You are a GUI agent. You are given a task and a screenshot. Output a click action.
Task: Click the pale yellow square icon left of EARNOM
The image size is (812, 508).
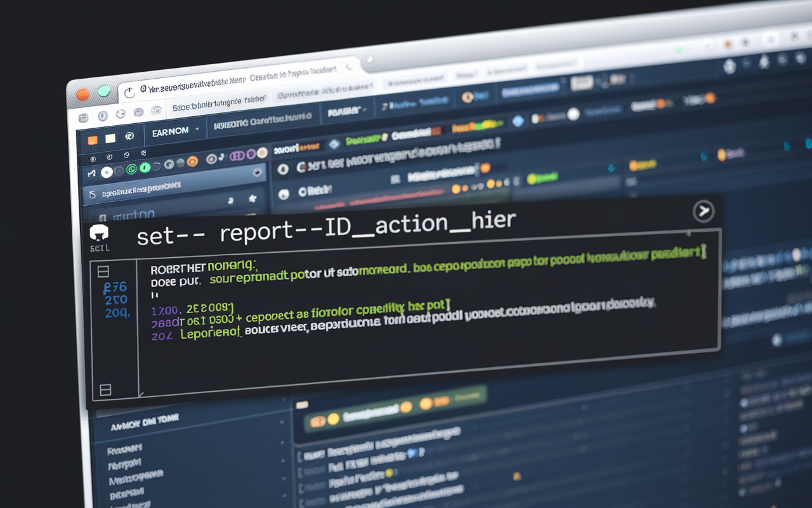(110, 138)
